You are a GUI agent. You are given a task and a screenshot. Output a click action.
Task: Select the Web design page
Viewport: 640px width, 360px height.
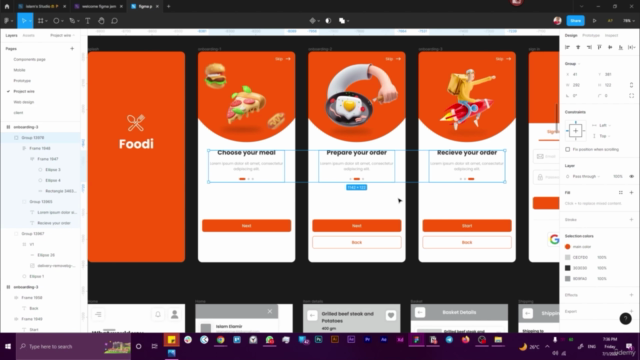click(24, 102)
